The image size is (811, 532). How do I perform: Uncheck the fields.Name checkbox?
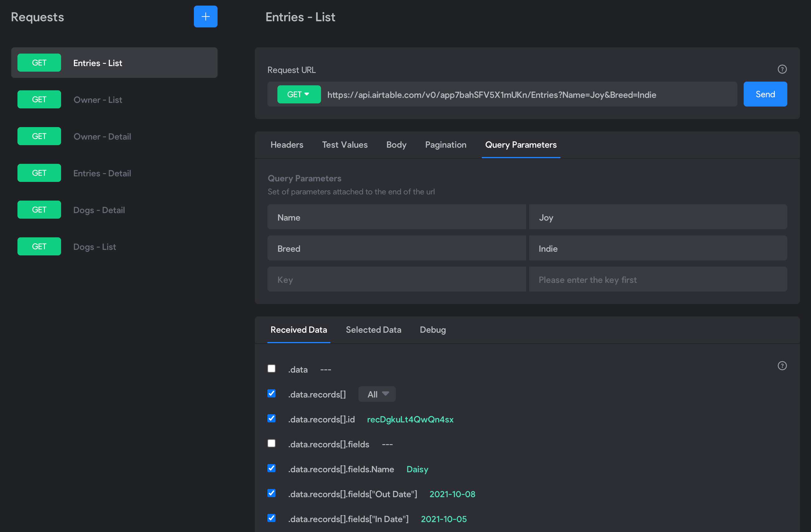[271, 468]
